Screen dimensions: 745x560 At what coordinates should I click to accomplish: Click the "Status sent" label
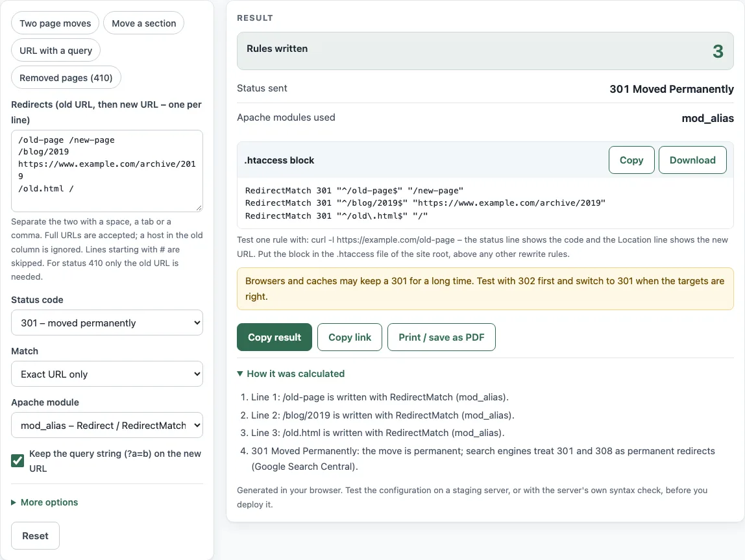(262, 88)
